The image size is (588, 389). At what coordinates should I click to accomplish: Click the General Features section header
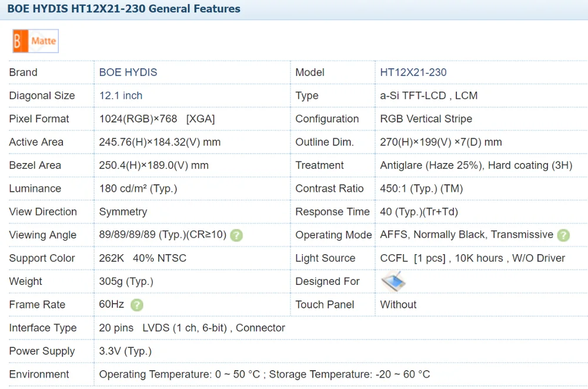pos(123,8)
